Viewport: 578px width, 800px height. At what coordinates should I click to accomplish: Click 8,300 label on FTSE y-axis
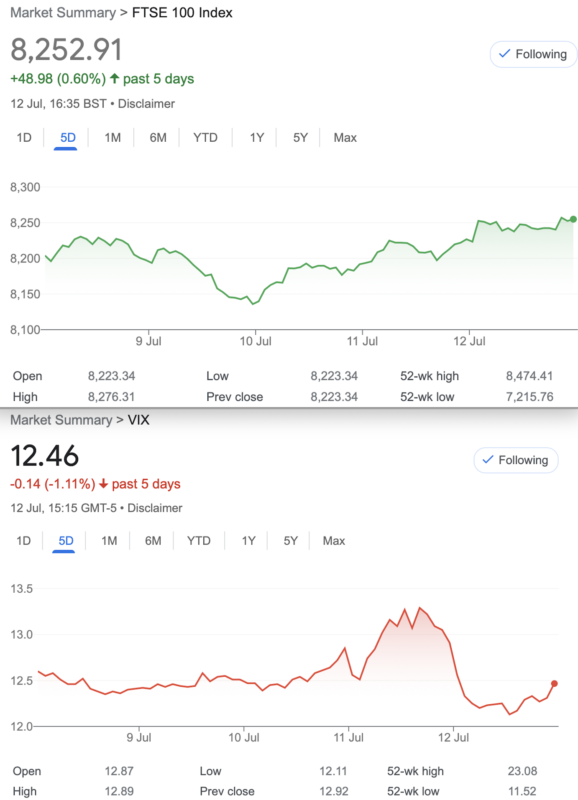25,187
